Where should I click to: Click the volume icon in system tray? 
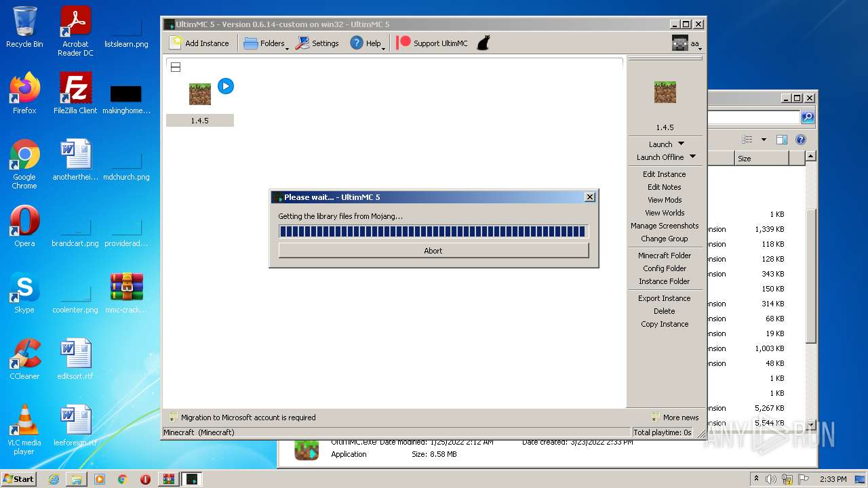(771, 479)
